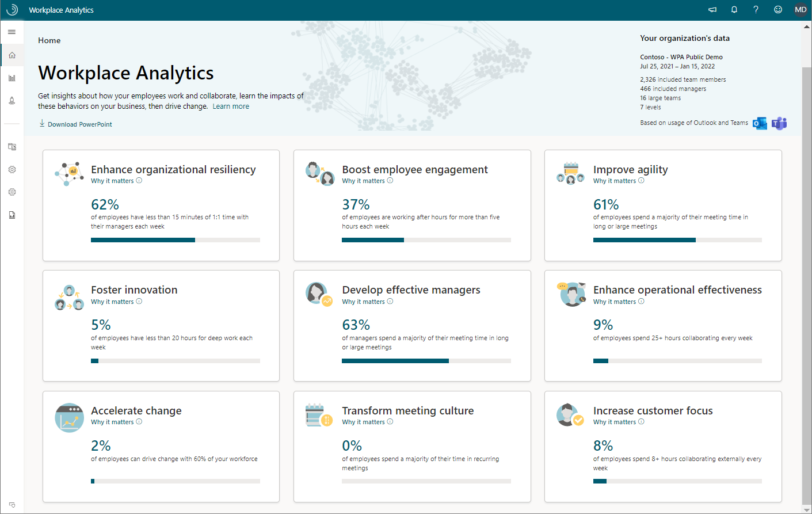This screenshot has height=514, width=812.
Task: Click the scrollbar up arrow
Action: tap(807, 26)
